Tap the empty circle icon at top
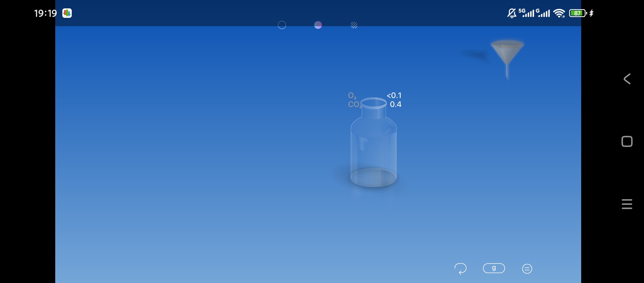The width and height of the screenshot is (644, 283). pos(282,25)
